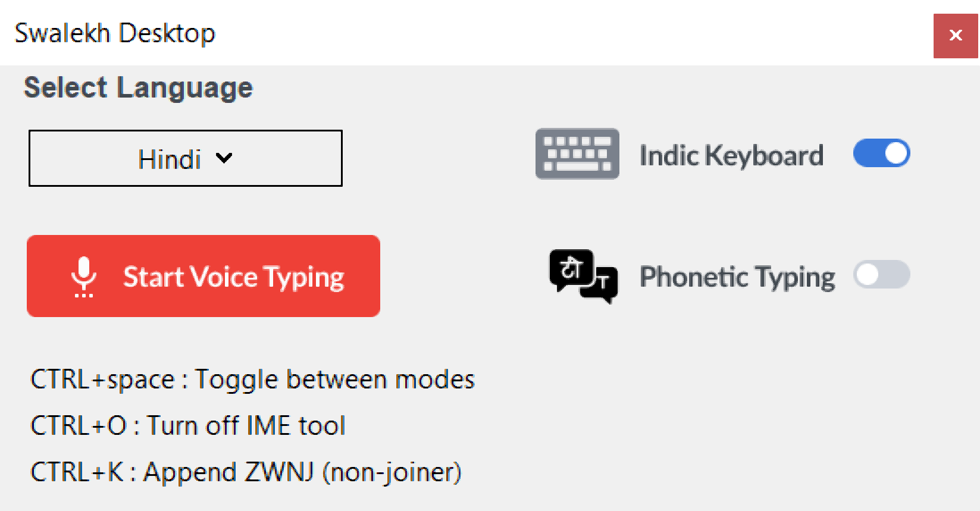Screen dimensions: 980x511
Task: Click the CTRL+space toggle modes hint
Action: click(x=253, y=380)
